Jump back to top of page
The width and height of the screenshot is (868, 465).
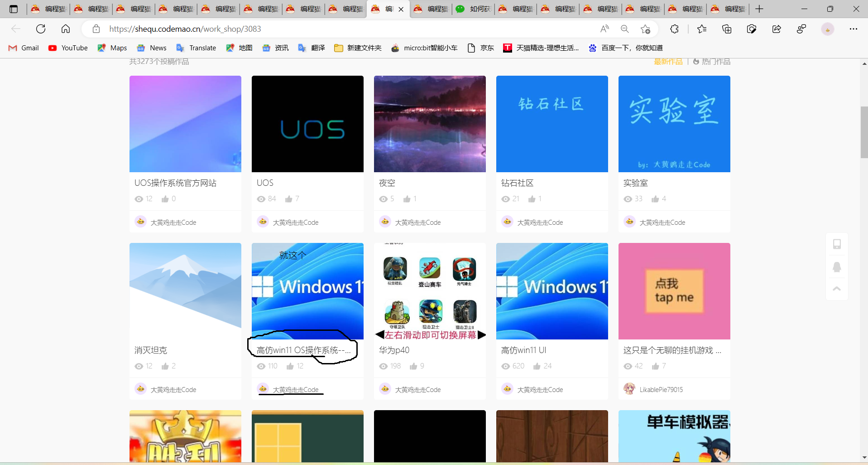(x=837, y=289)
